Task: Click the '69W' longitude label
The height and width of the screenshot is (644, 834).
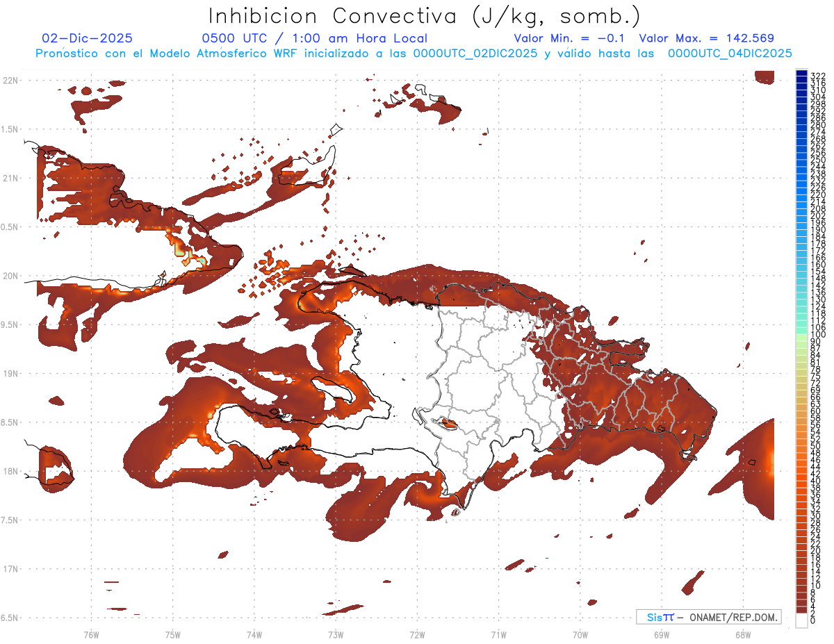Action: [662, 635]
